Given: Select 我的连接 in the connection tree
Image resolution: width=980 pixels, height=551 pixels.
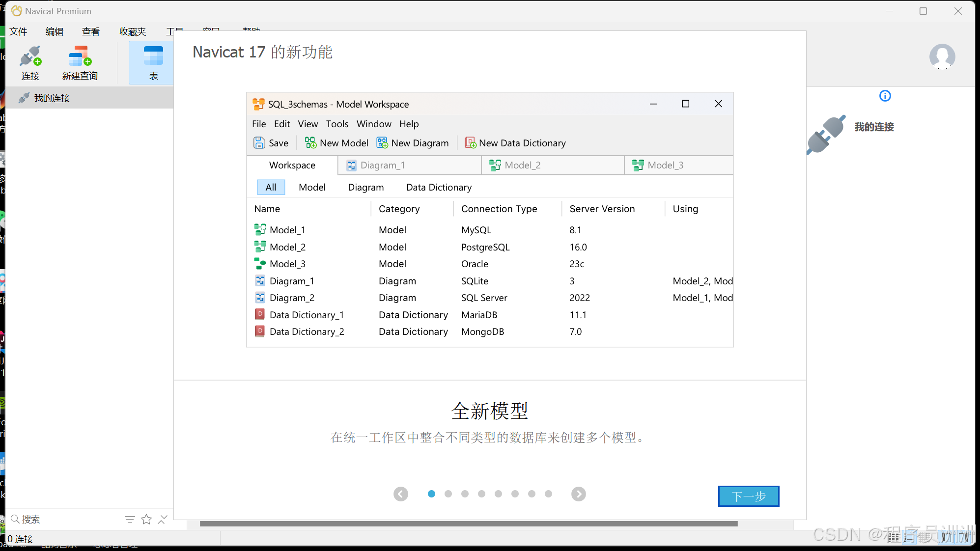Looking at the screenshot, I should (x=52, y=98).
